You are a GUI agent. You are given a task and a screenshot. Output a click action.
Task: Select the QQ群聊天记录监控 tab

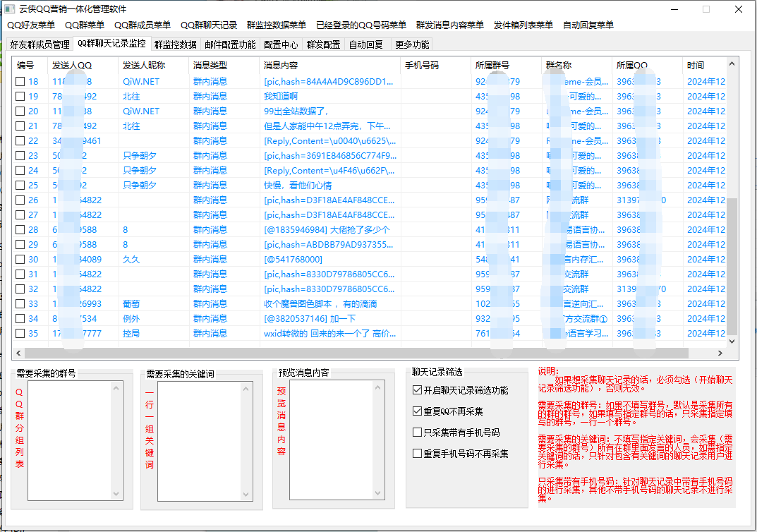tap(111, 44)
